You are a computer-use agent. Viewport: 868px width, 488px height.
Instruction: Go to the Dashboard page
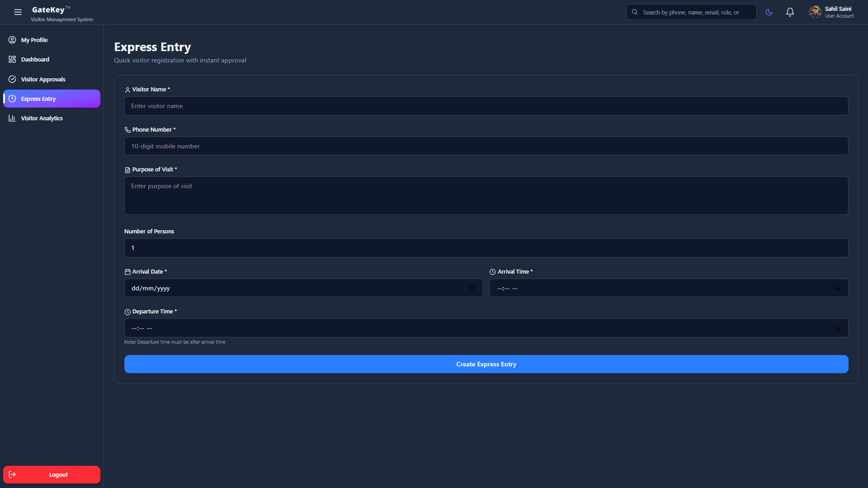pos(35,59)
